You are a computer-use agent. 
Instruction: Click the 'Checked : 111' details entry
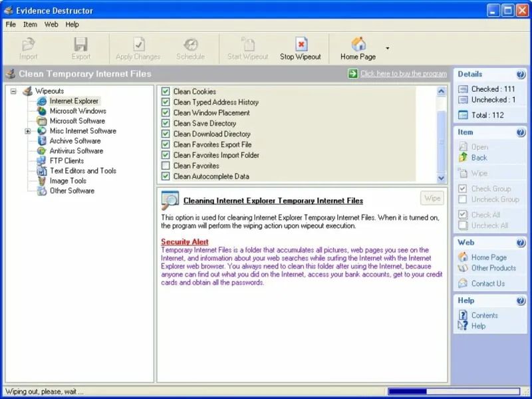coord(493,89)
